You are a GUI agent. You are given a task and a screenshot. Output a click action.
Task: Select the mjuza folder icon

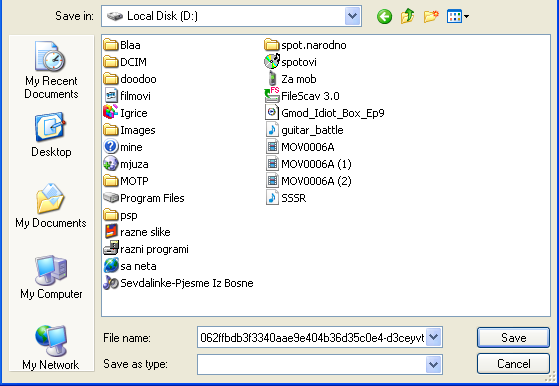tap(111, 164)
